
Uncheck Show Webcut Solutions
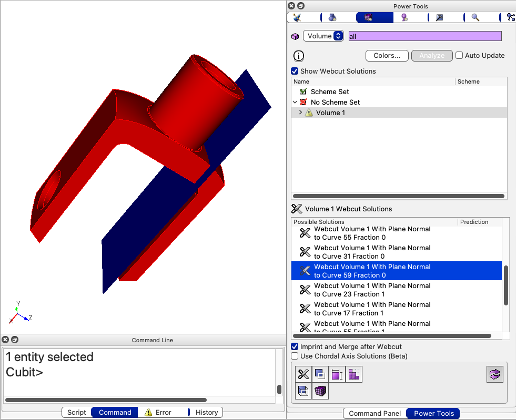295,71
